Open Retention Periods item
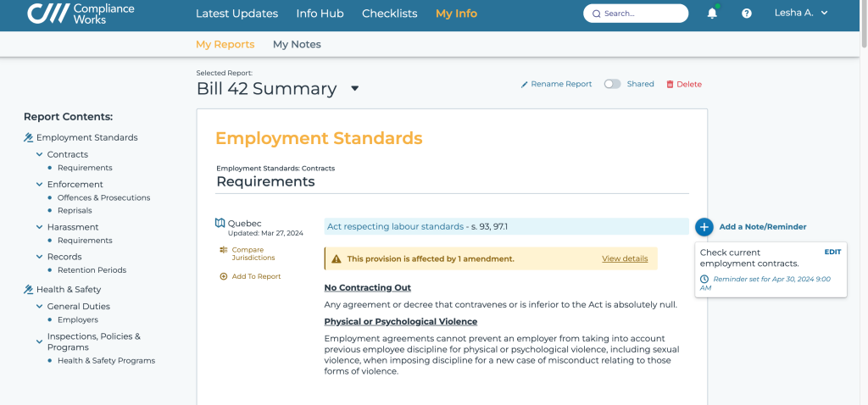The image size is (868, 405). click(x=92, y=270)
